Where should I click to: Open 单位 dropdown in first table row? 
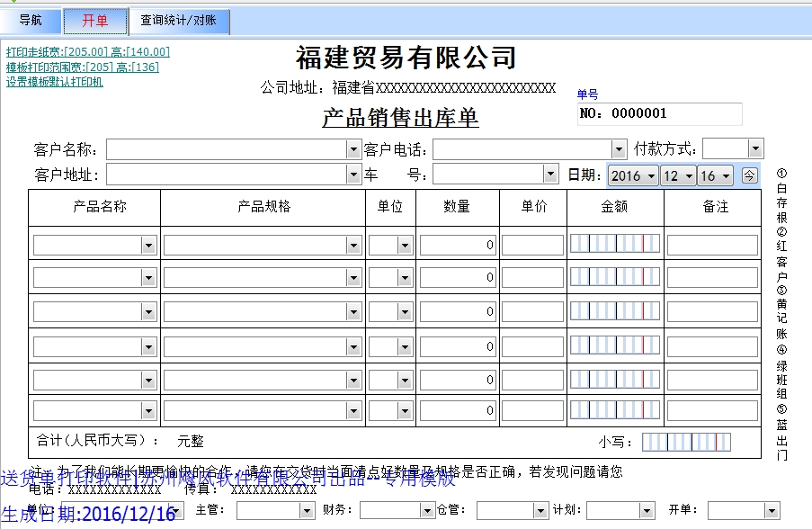(x=405, y=245)
